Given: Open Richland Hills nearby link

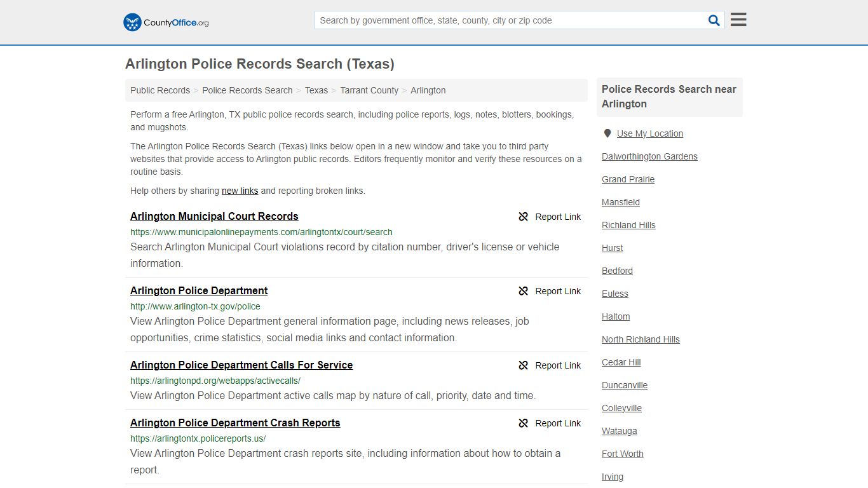Looking at the screenshot, I should 628,225.
